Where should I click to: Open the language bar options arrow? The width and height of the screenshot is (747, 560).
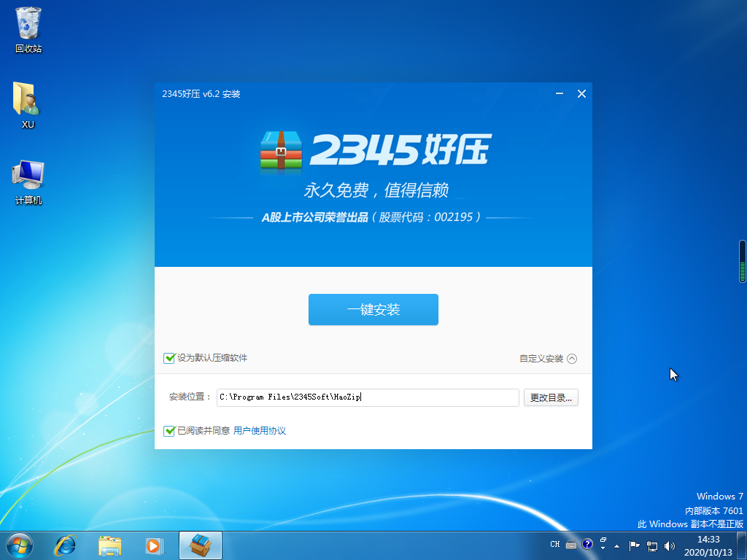[603, 546]
